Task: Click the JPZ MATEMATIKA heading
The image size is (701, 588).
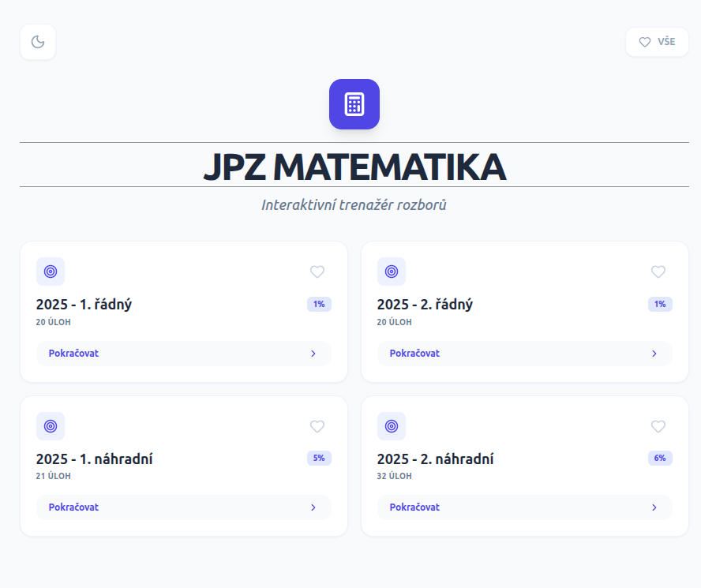Action: (354, 166)
